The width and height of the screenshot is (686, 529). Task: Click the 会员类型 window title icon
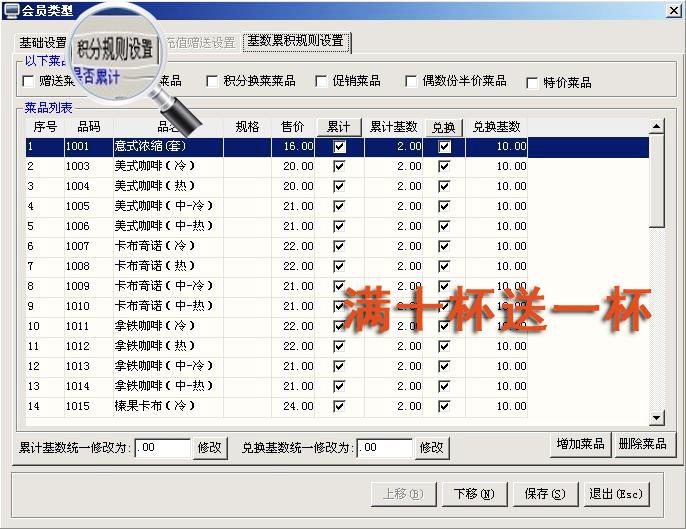coord(11,11)
